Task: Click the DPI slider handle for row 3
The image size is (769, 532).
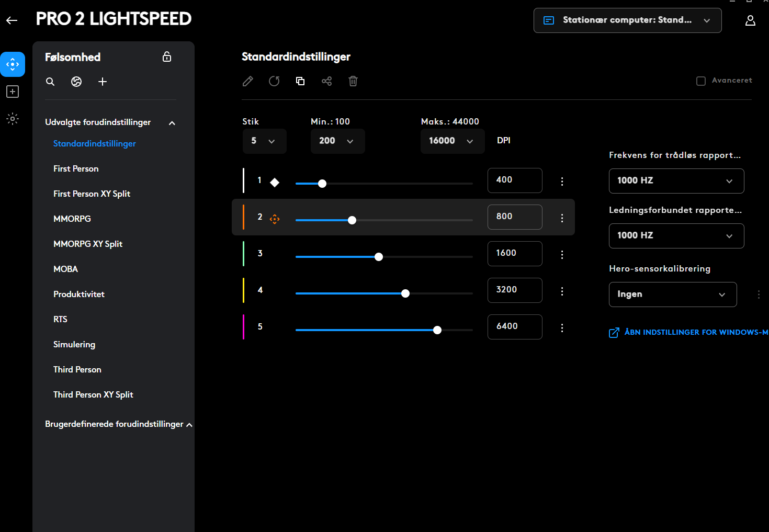Action: (379, 257)
